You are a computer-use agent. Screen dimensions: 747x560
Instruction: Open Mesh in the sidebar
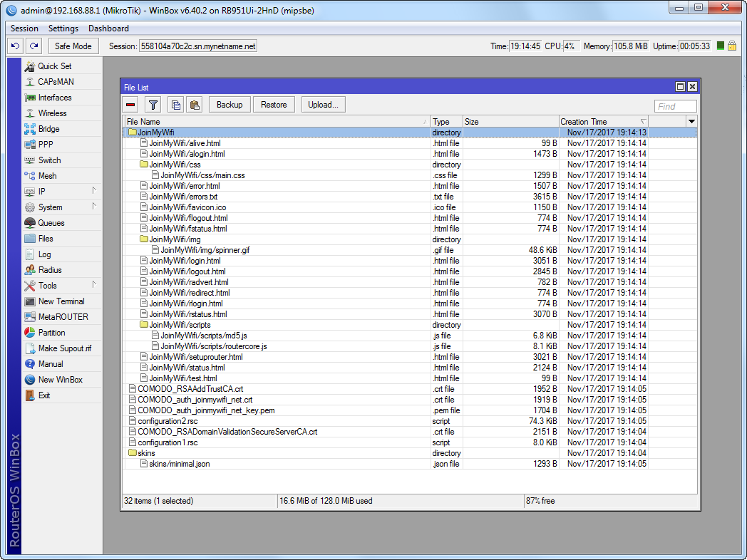coord(62,176)
